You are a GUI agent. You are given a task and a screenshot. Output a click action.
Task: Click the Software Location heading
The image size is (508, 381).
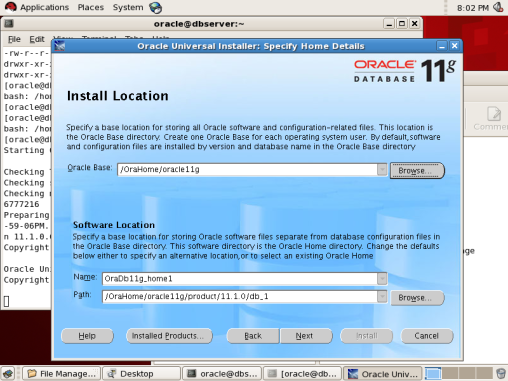tap(114, 225)
